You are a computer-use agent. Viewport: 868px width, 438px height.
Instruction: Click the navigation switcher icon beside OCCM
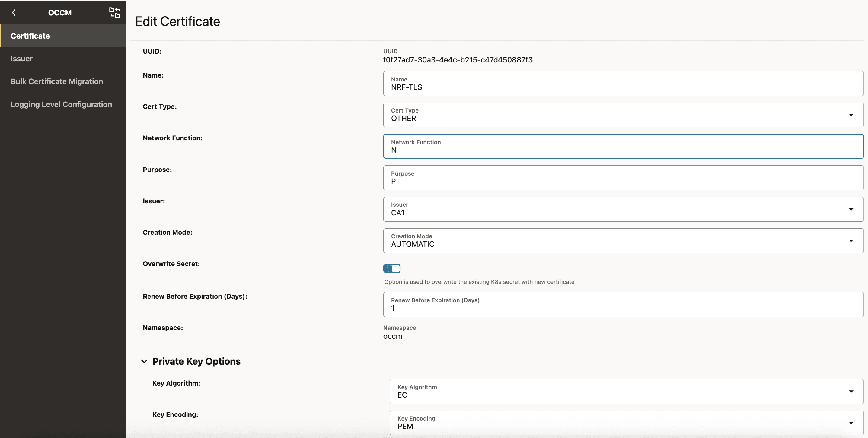[114, 12]
